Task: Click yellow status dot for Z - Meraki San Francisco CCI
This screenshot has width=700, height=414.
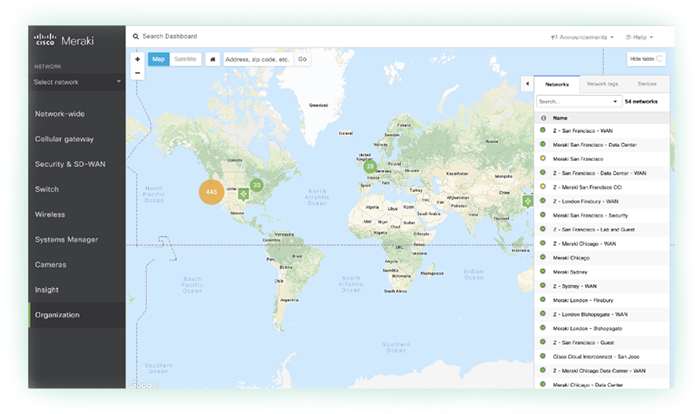Action: [x=543, y=186]
